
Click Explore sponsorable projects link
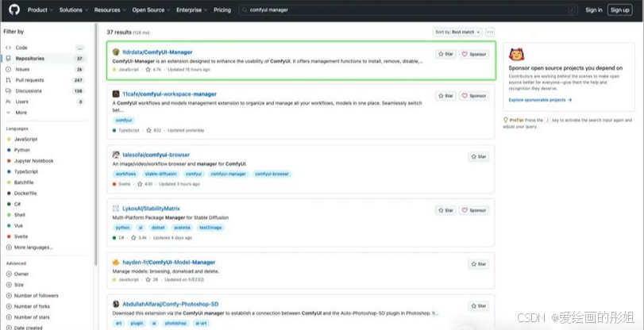[x=540, y=100]
